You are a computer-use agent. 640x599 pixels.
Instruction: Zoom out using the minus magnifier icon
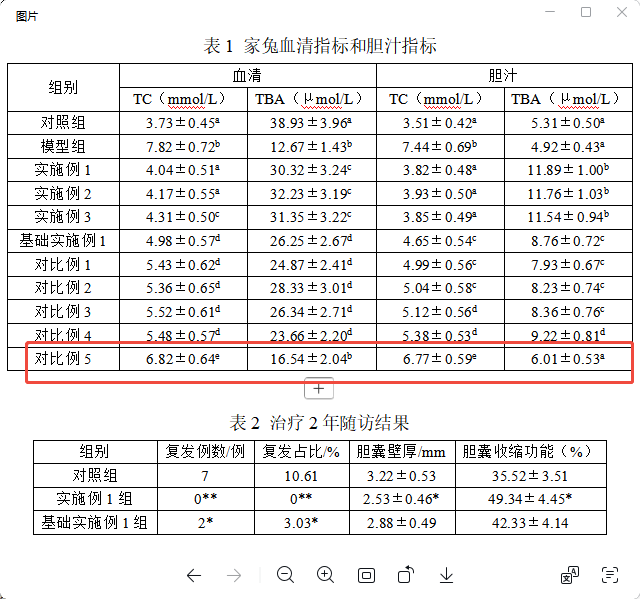pyautogui.click(x=285, y=575)
